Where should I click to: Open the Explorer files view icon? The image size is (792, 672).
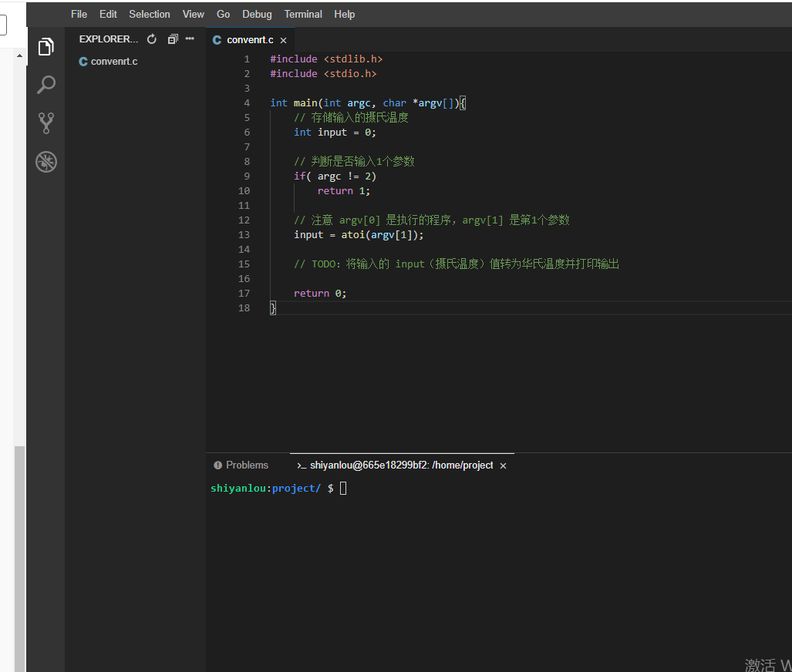tap(46, 46)
